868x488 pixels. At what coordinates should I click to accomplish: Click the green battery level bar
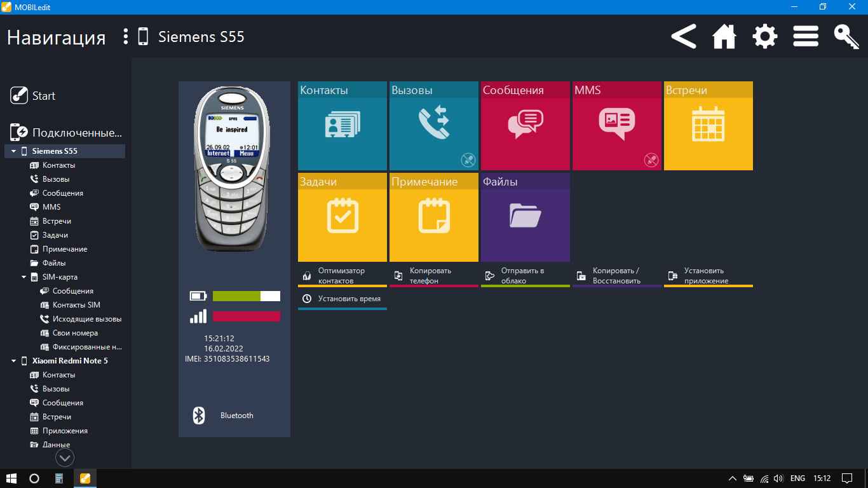click(x=236, y=296)
